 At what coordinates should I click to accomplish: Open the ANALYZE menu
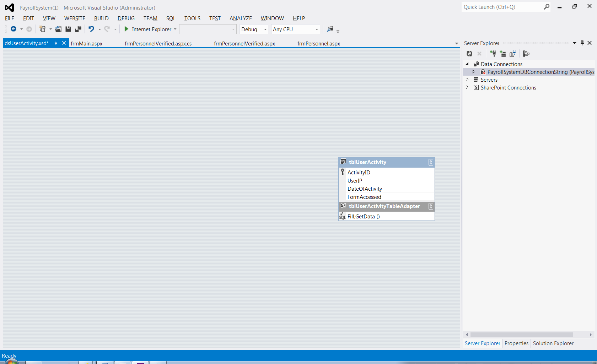(241, 18)
